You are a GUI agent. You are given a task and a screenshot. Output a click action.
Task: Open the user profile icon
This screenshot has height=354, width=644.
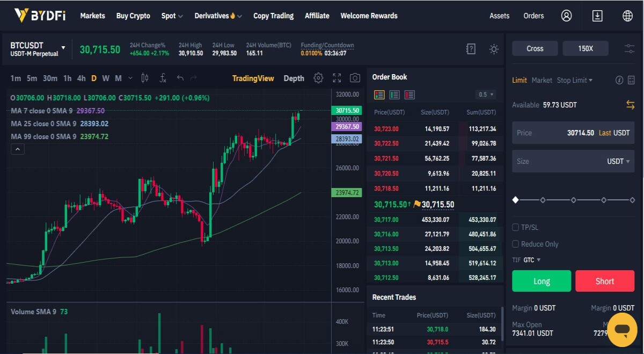(x=566, y=16)
